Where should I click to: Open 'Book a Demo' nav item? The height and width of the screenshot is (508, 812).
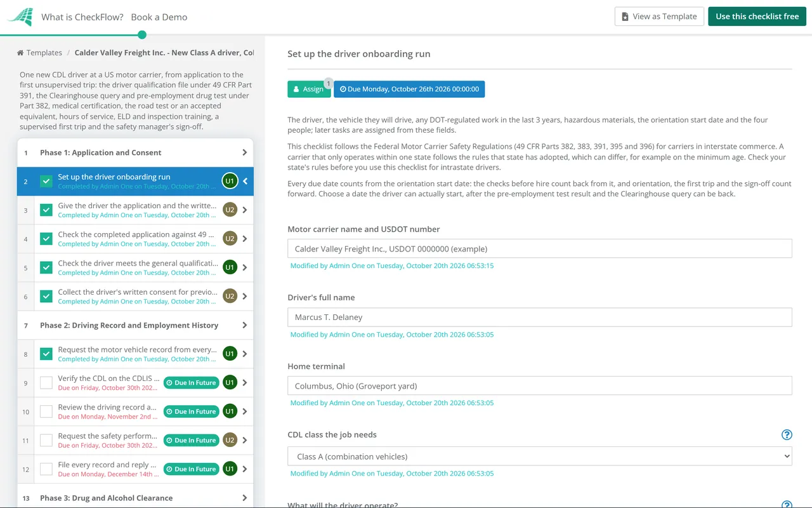(x=159, y=17)
